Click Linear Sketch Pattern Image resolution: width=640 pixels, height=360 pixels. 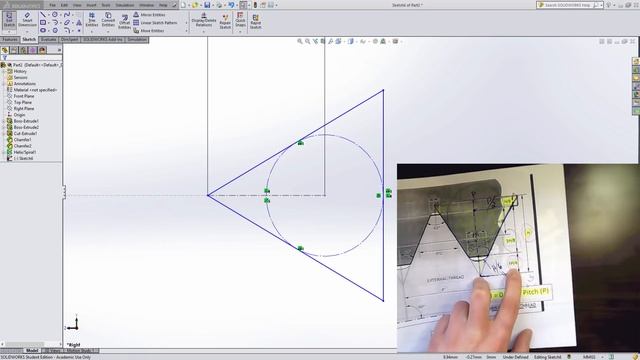[x=156, y=22]
